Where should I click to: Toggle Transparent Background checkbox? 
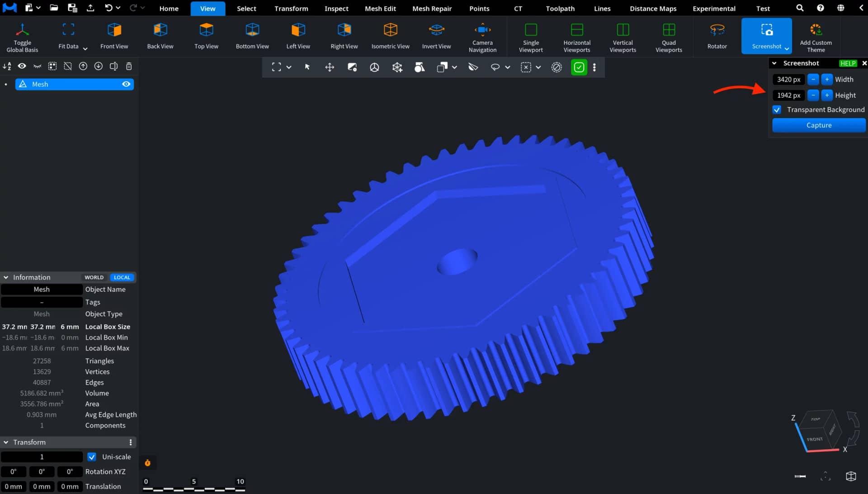click(777, 109)
